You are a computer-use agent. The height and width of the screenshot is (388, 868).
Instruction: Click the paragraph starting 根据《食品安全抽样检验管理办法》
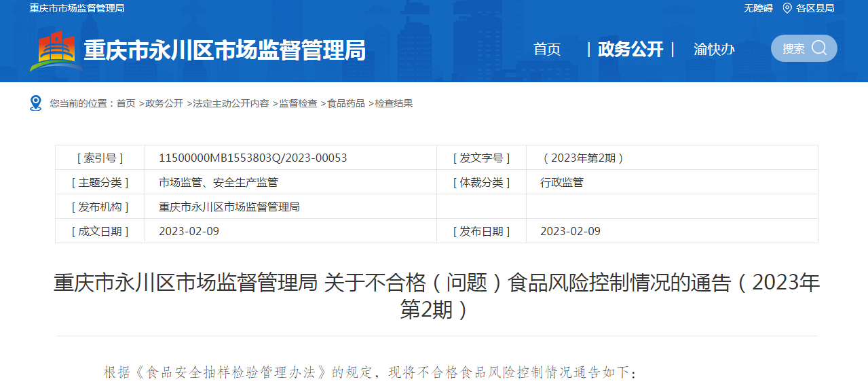coord(371,372)
